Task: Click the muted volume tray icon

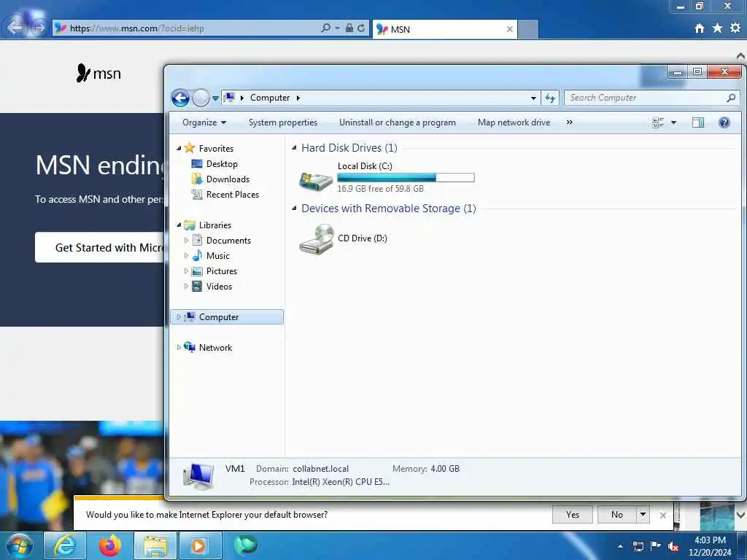Action: coord(673,547)
